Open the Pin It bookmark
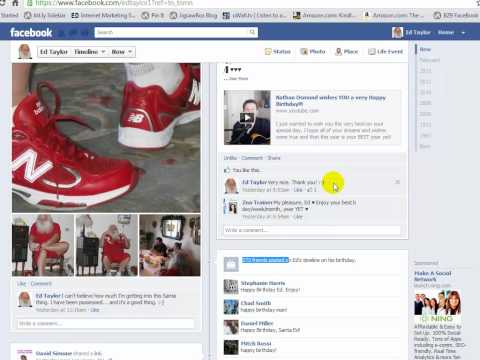480x360 pixels. 153,15
